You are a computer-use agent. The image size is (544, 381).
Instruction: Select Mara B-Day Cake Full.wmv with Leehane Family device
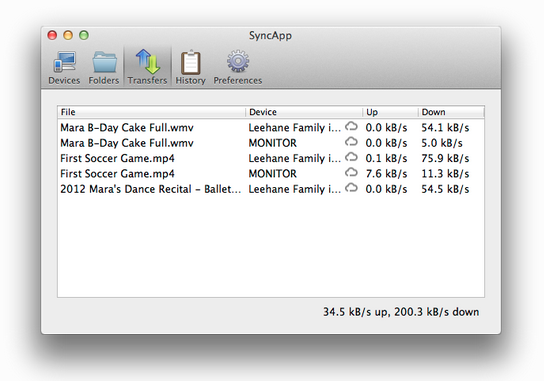click(271, 128)
